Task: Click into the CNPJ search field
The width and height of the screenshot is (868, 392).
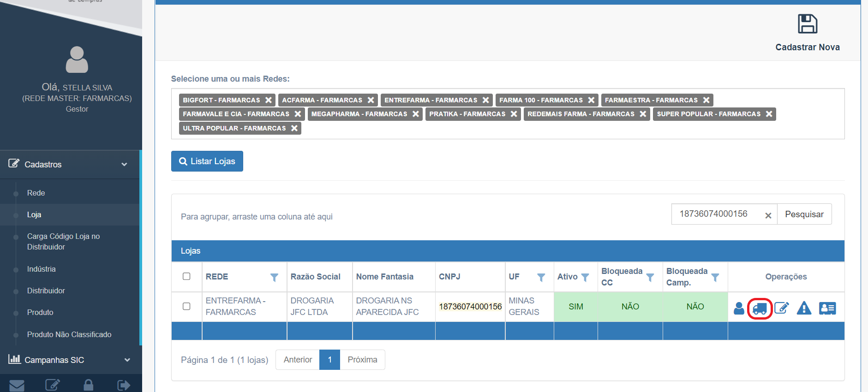Action: [718, 214]
